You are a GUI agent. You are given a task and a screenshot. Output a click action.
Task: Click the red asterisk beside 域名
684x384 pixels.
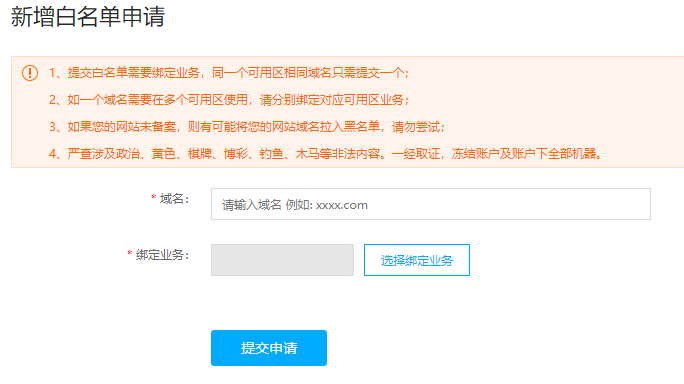154,198
